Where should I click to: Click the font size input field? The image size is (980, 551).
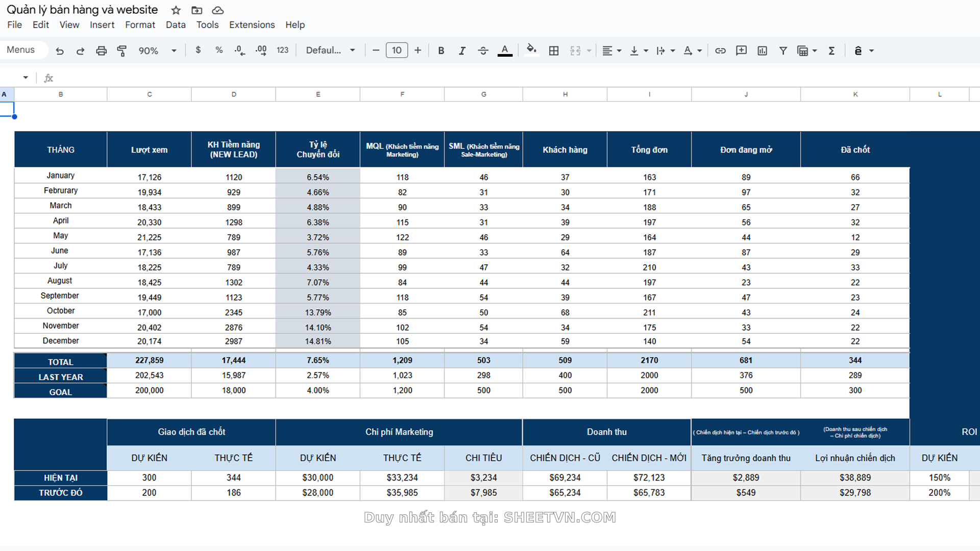397,50
